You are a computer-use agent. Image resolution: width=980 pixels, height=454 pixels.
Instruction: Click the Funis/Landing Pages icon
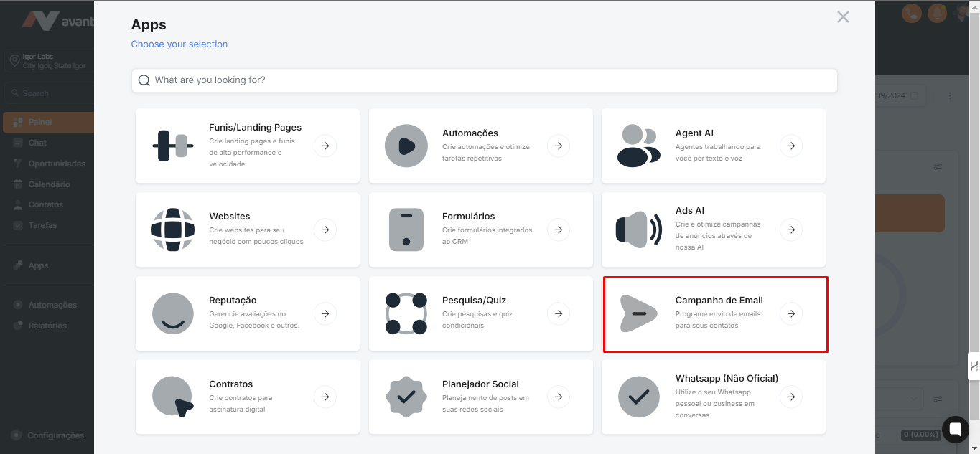click(173, 146)
